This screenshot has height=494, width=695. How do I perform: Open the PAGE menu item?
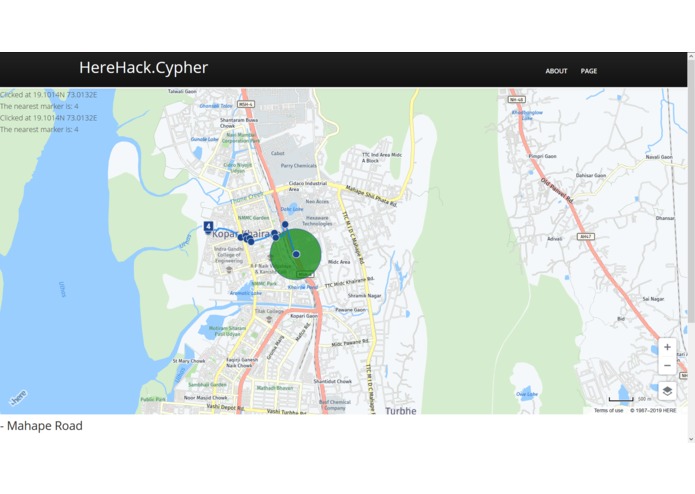[589, 71]
